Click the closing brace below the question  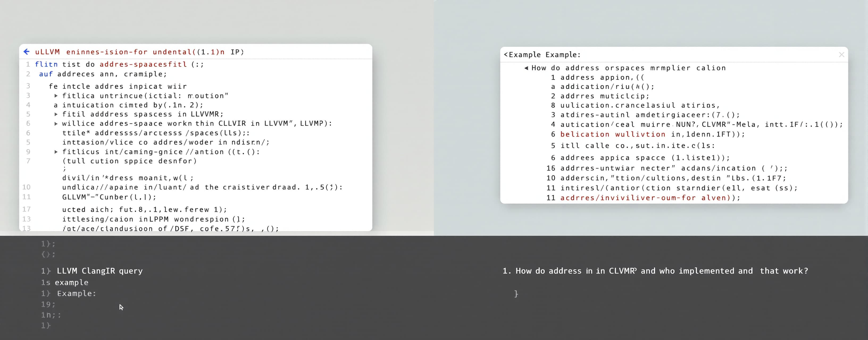[x=516, y=294]
